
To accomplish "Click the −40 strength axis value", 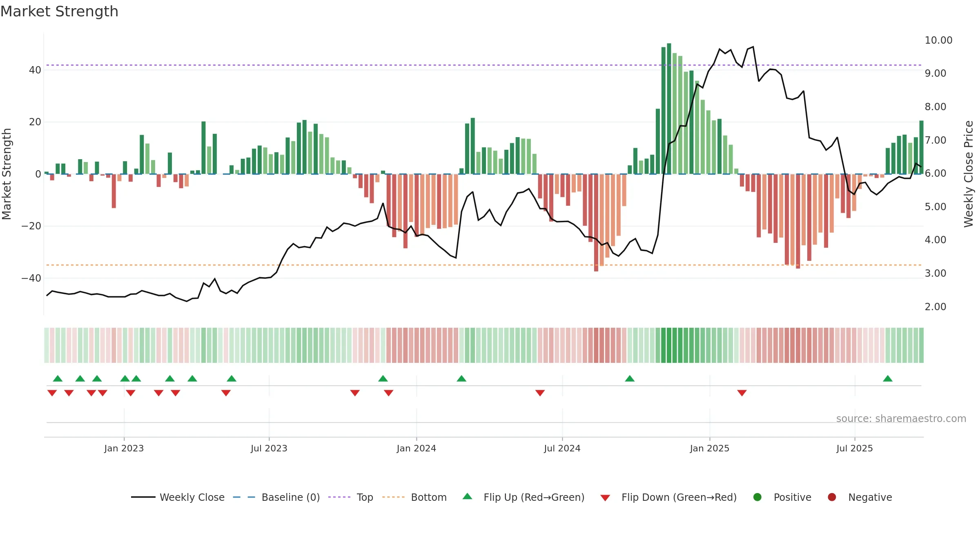I will pyautogui.click(x=31, y=278).
